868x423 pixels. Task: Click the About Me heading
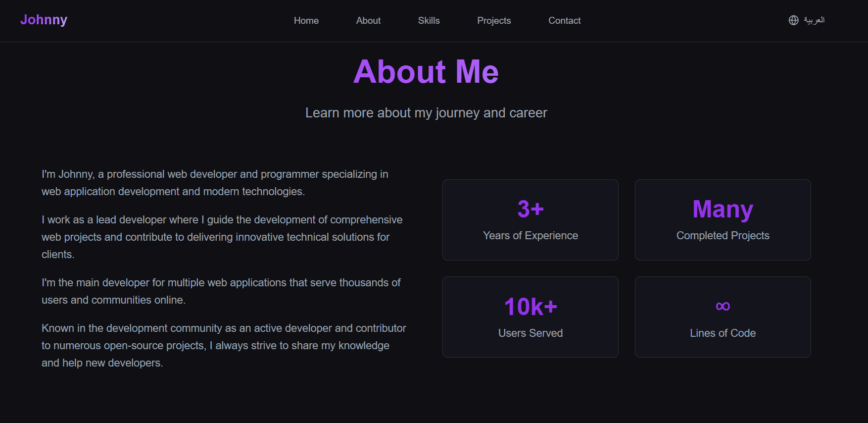(426, 72)
